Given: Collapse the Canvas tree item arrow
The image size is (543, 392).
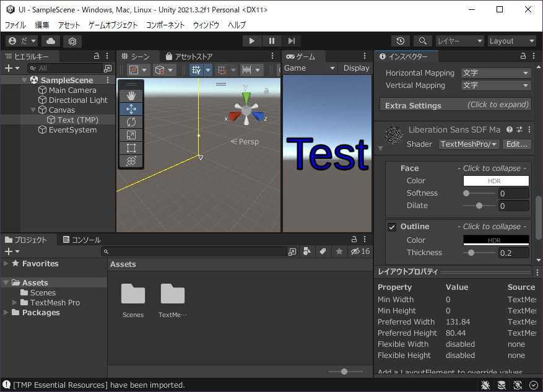Looking at the screenshot, I should (33, 110).
